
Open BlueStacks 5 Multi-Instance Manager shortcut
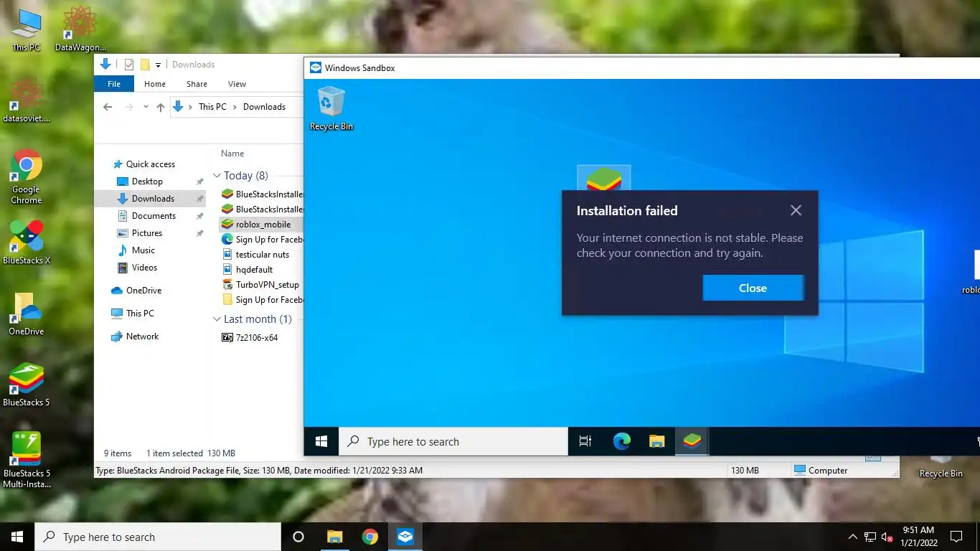(27, 459)
